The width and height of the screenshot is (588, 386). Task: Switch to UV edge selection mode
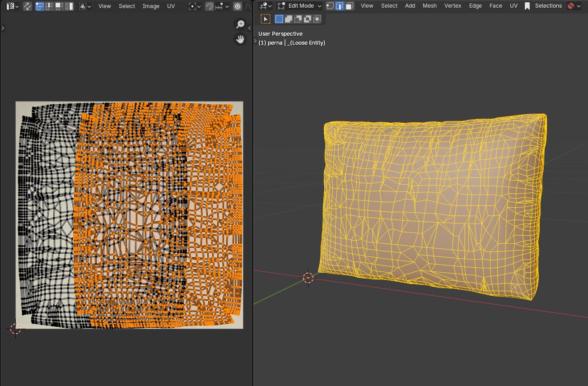click(x=49, y=6)
